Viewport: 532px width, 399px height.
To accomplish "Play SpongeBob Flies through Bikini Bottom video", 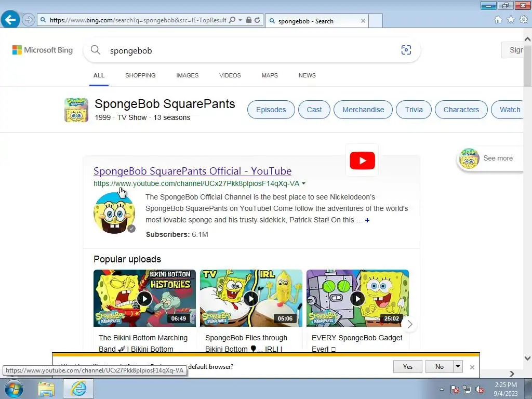I will coord(251,298).
